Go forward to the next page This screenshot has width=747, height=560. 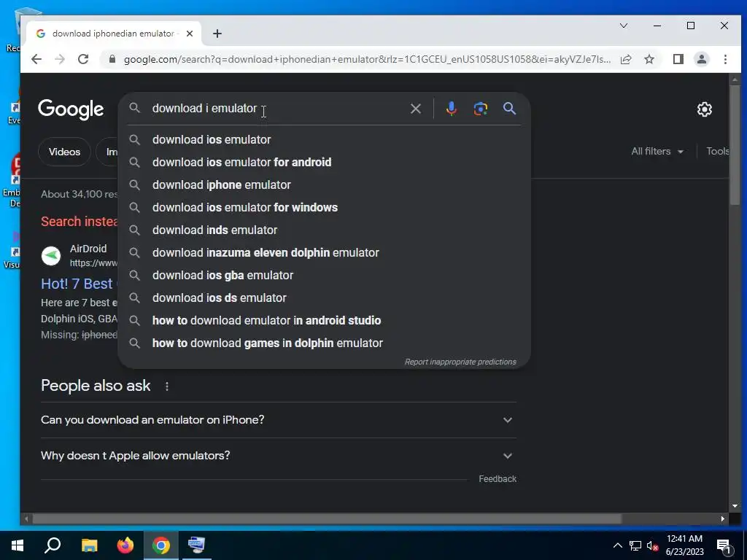[60, 59]
